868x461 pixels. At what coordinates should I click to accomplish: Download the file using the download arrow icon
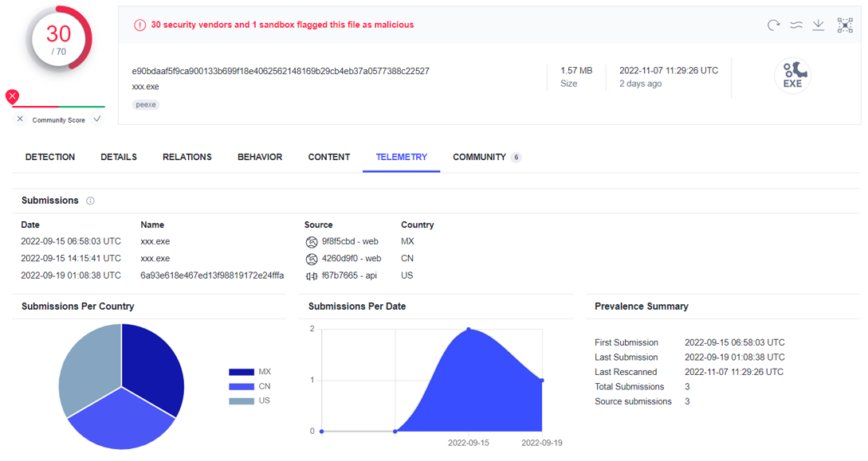(x=818, y=25)
